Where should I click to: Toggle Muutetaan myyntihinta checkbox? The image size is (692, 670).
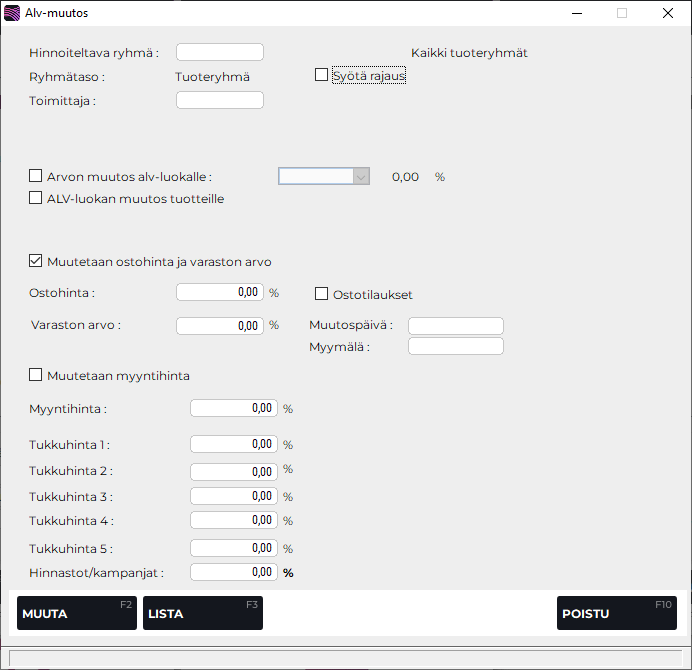click(x=36, y=376)
